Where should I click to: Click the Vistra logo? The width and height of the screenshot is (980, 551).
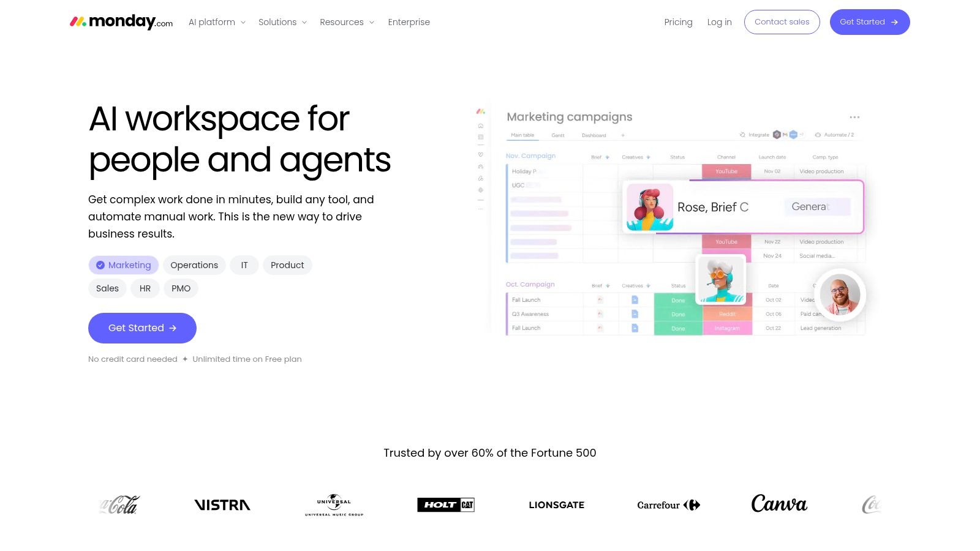coord(222,505)
